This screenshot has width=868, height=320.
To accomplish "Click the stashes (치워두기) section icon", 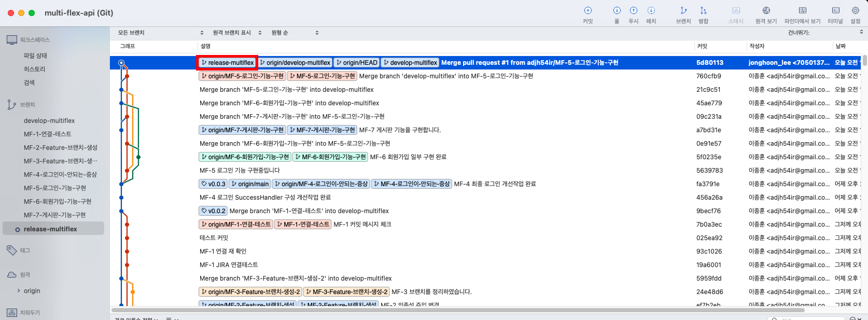I will pos(12,313).
